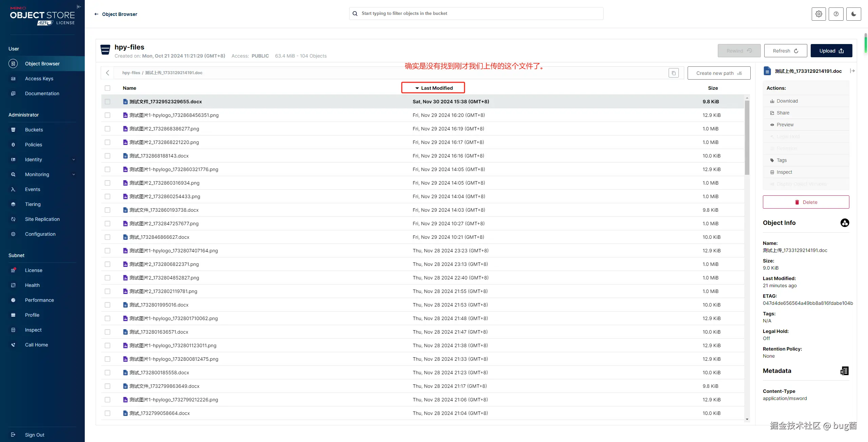Click the copy path icon in breadcrumb bar
The width and height of the screenshot is (868, 442).
pos(673,73)
